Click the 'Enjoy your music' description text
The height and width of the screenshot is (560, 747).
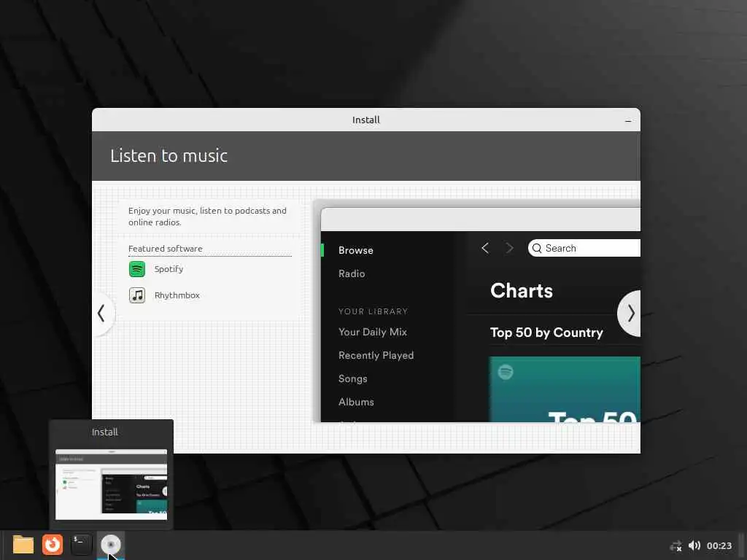click(x=207, y=217)
